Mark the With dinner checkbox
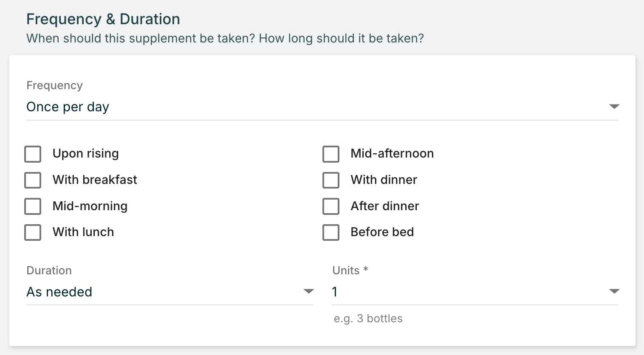The width and height of the screenshot is (644, 355). [331, 180]
